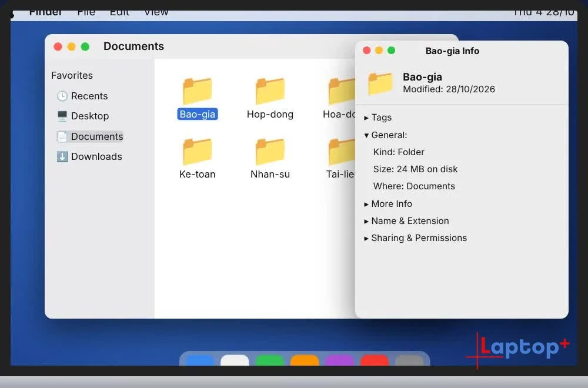Select the partly hidden Hoa-do folder icon
This screenshot has height=388, width=588.
(342, 91)
